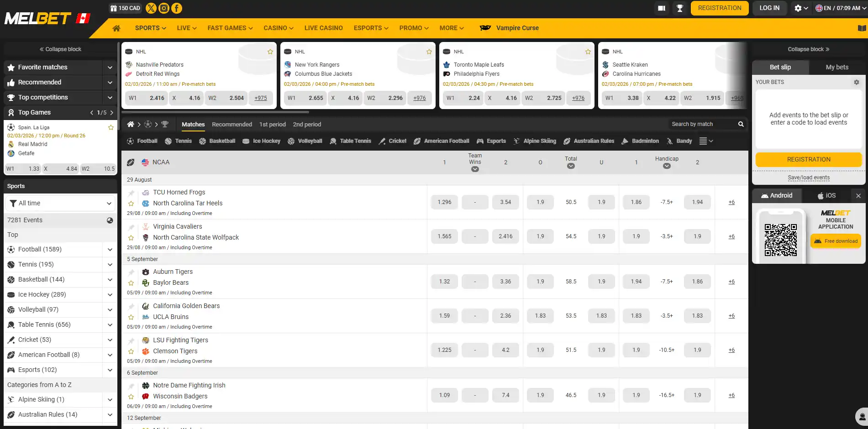Open the support chat icon at bottom right

pos(862,416)
